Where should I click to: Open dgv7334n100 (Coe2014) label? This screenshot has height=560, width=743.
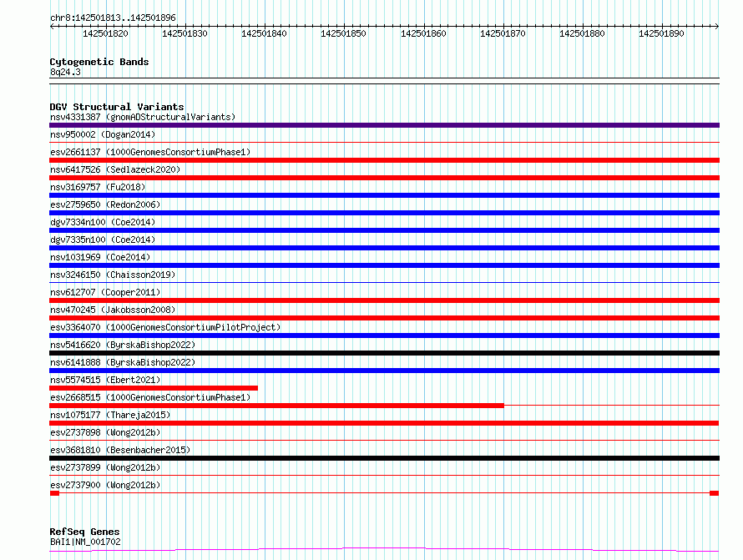(103, 222)
